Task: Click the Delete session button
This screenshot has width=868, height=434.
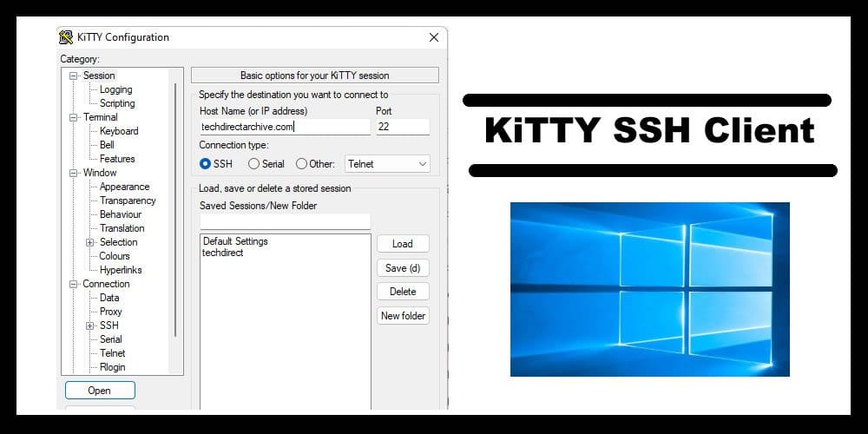Action: (402, 292)
